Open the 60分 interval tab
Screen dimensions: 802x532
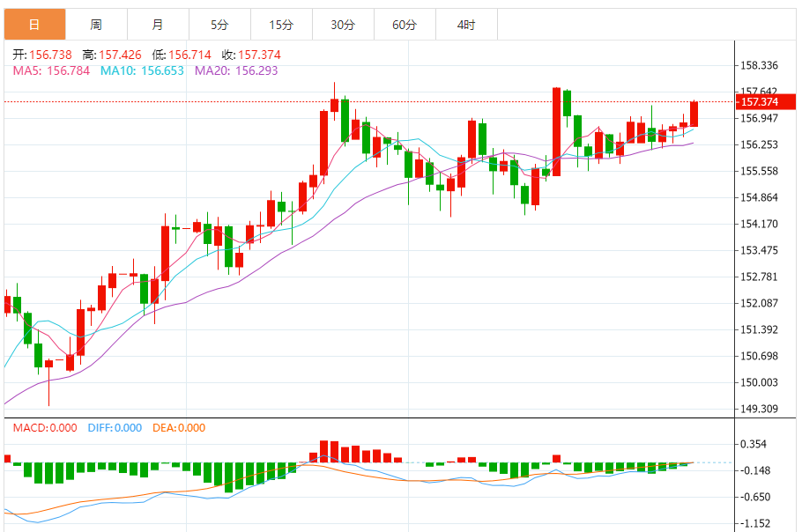[x=405, y=25]
